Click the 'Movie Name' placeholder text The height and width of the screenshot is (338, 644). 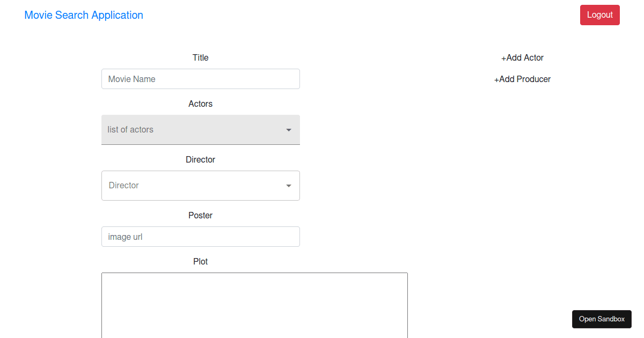click(132, 79)
